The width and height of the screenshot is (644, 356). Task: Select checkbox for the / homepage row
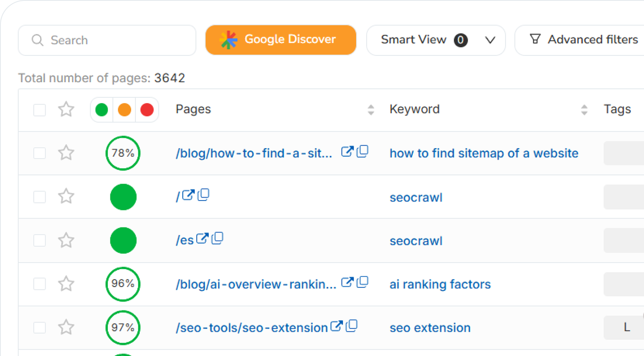point(40,197)
